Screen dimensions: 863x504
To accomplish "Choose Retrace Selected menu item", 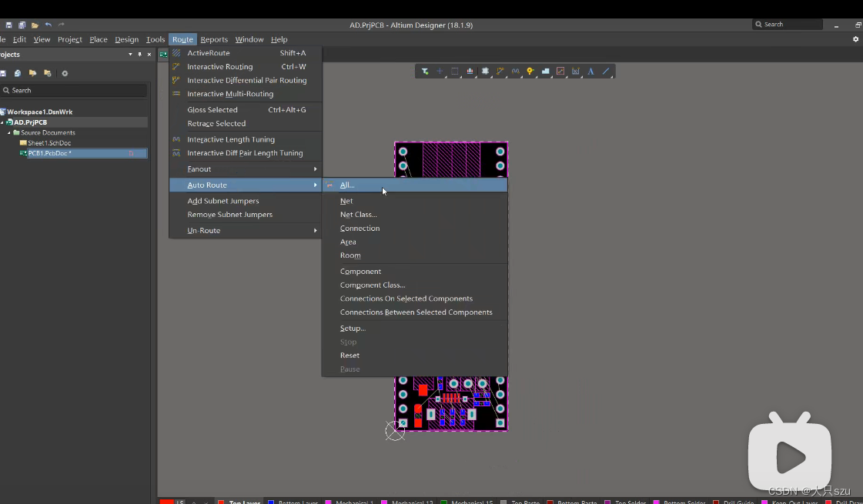I will (x=246, y=123).
